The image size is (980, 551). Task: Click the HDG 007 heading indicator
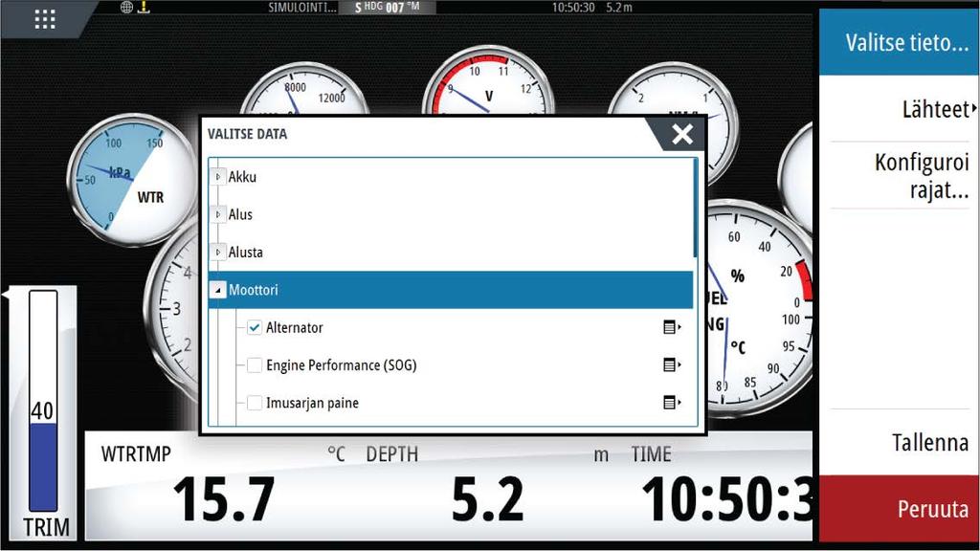click(387, 8)
